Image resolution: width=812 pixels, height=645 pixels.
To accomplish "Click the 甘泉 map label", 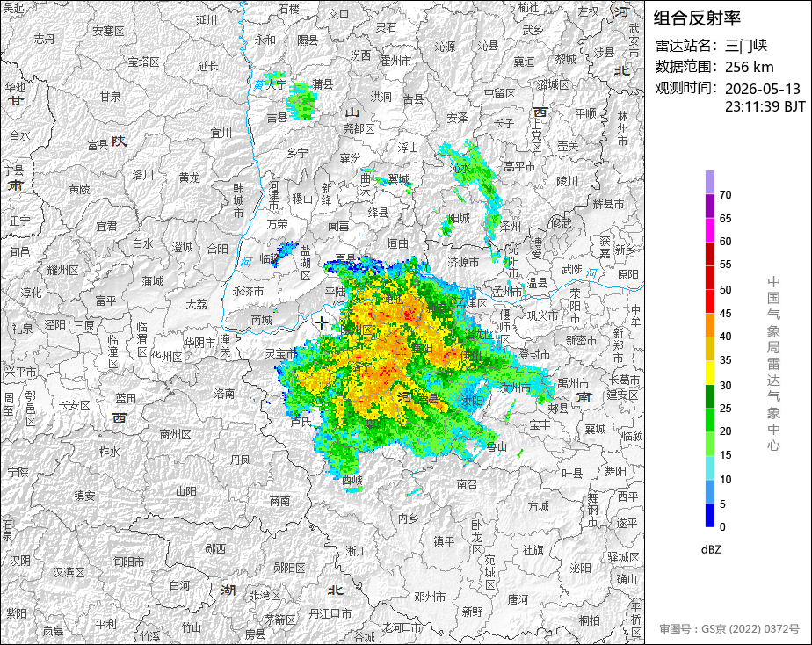I will tap(111, 97).
